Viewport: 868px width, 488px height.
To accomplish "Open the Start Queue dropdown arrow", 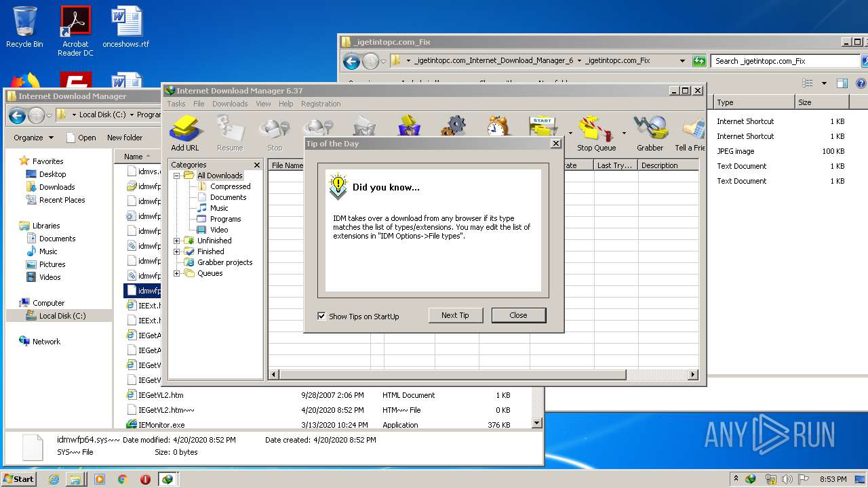I will [570, 133].
